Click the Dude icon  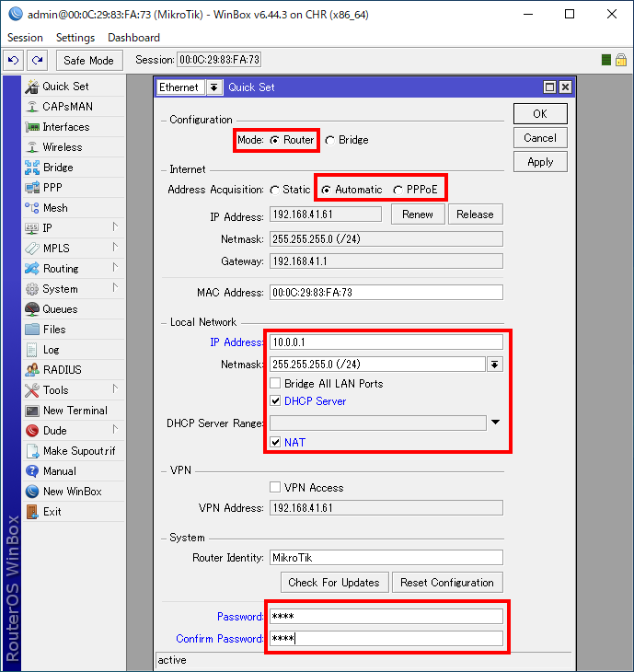pos(32,431)
